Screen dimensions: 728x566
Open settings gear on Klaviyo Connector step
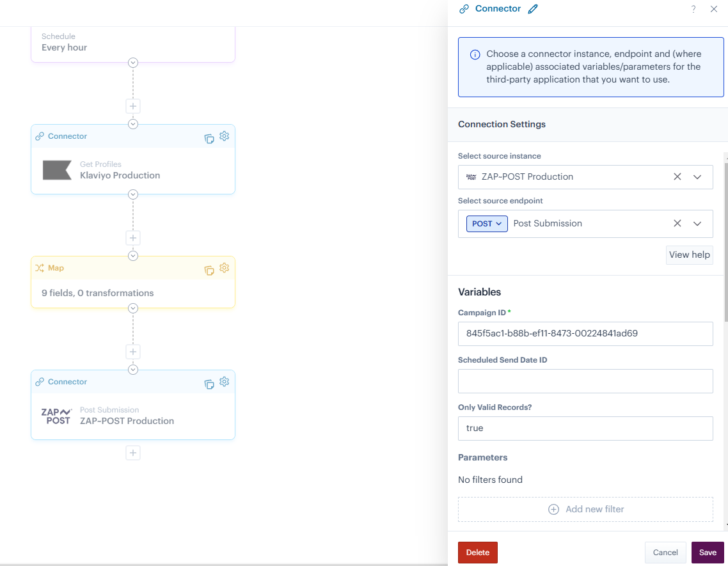click(x=224, y=136)
